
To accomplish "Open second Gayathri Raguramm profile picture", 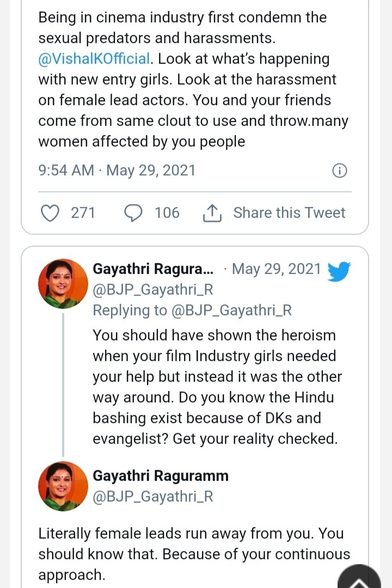I will [63, 486].
